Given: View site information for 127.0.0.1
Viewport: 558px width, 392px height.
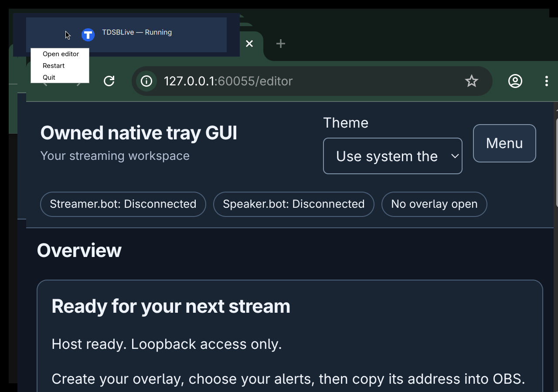Looking at the screenshot, I should [146, 81].
